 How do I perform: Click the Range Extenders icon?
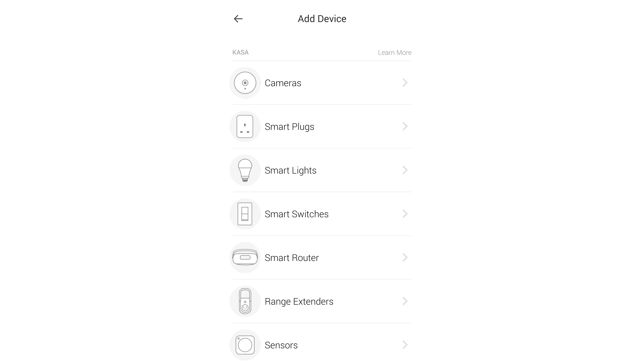(x=245, y=301)
